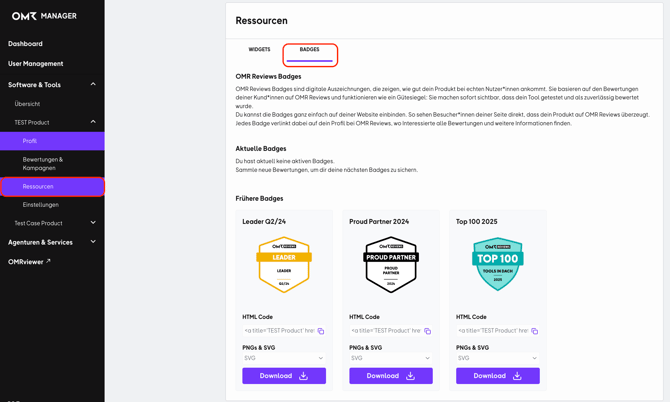
Task: Open format dropdown for Proud Partner 2024
Action: click(x=391, y=358)
